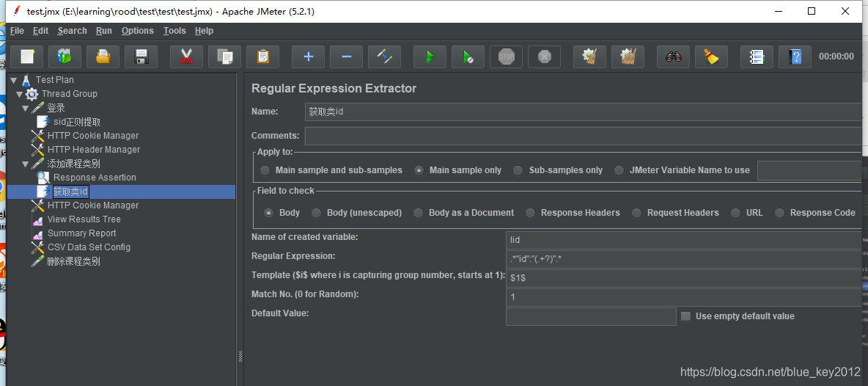Open the Run menu
The height and width of the screenshot is (386, 868).
[x=103, y=31]
